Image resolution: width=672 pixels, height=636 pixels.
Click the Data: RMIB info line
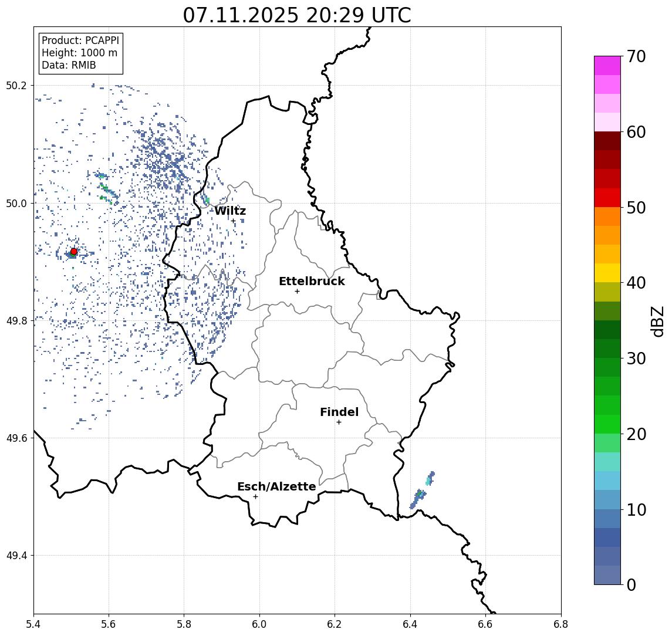(x=69, y=65)
